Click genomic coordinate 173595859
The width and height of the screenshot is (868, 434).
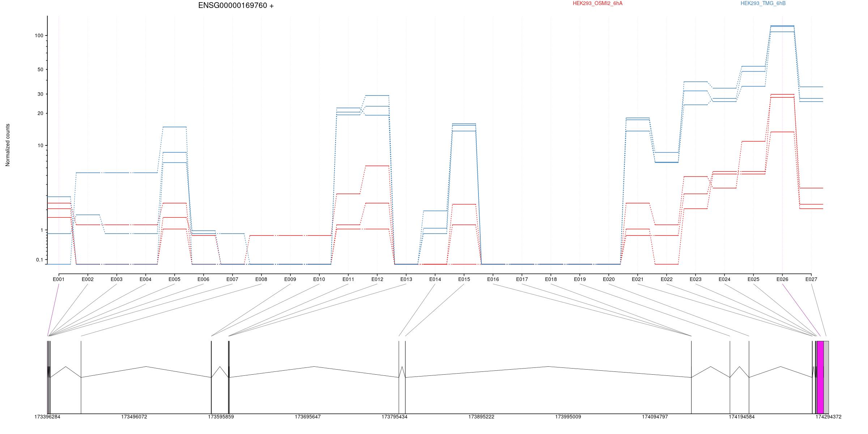coord(221,417)
